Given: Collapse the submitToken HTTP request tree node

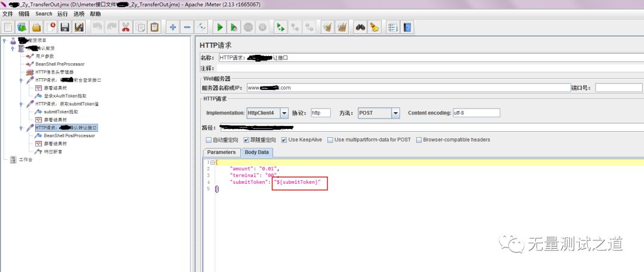Looking at the screenshot, I should (21, 104).
